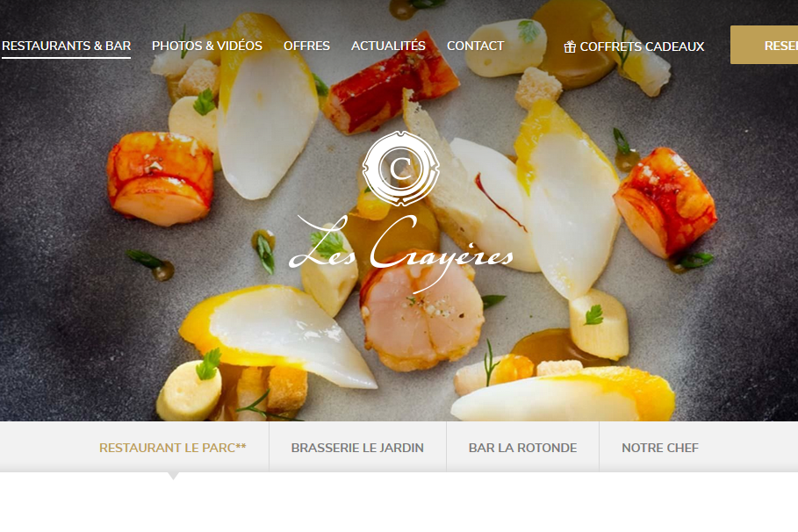Open the Restaurants & Bar menu
Image resolution: width=798 pixels, height=532 pixels.
coord(66,46)
